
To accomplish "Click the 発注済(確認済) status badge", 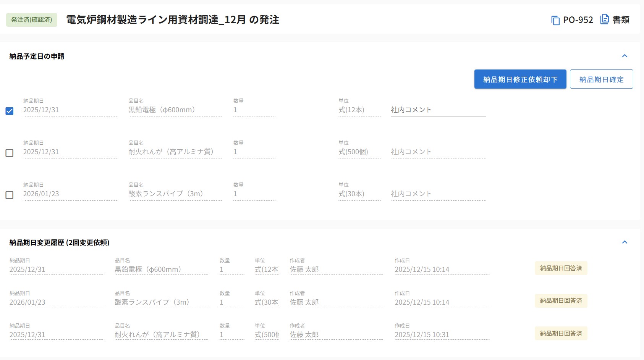I will click(32, 20).
